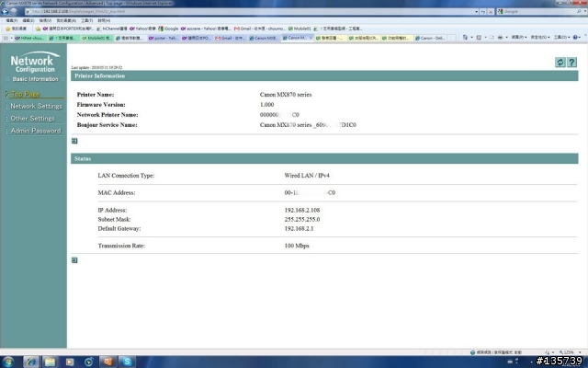Expand Quick Tabs list arrow
This screenshot has height=368, width=588.
click(x=11, y=38)
